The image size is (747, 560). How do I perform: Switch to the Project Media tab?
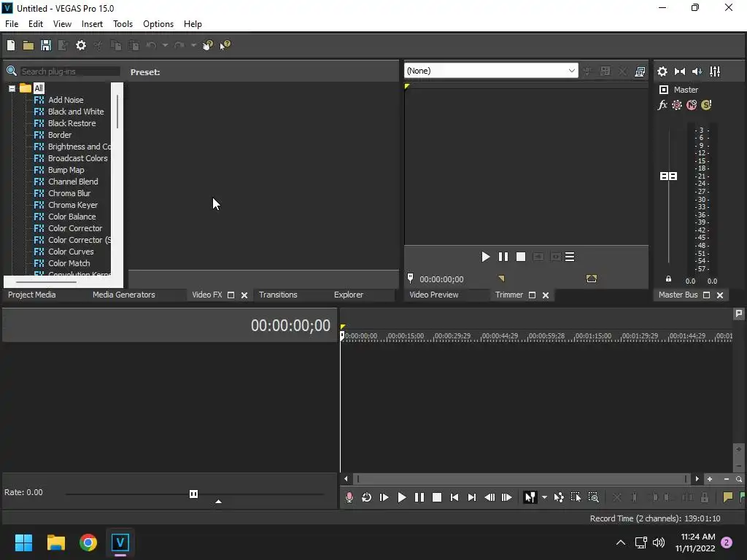click(32, 295)
